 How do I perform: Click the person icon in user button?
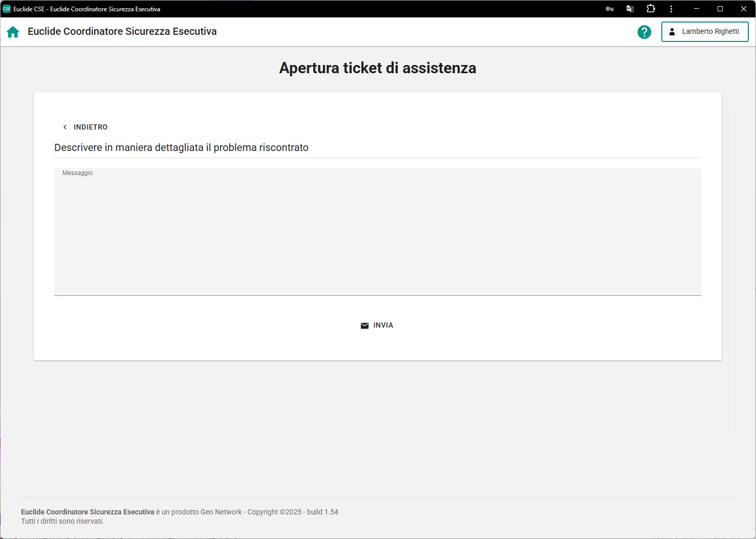[x=672, y=32]
